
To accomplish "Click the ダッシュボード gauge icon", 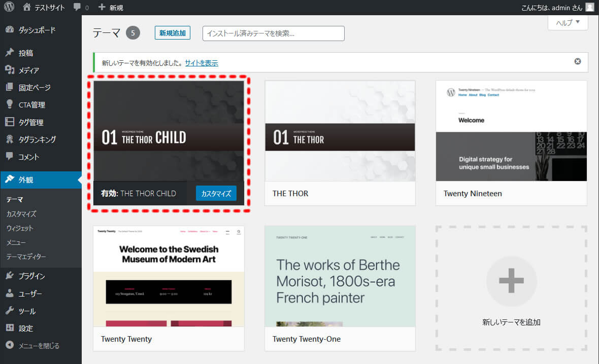I will pos(10,30).
